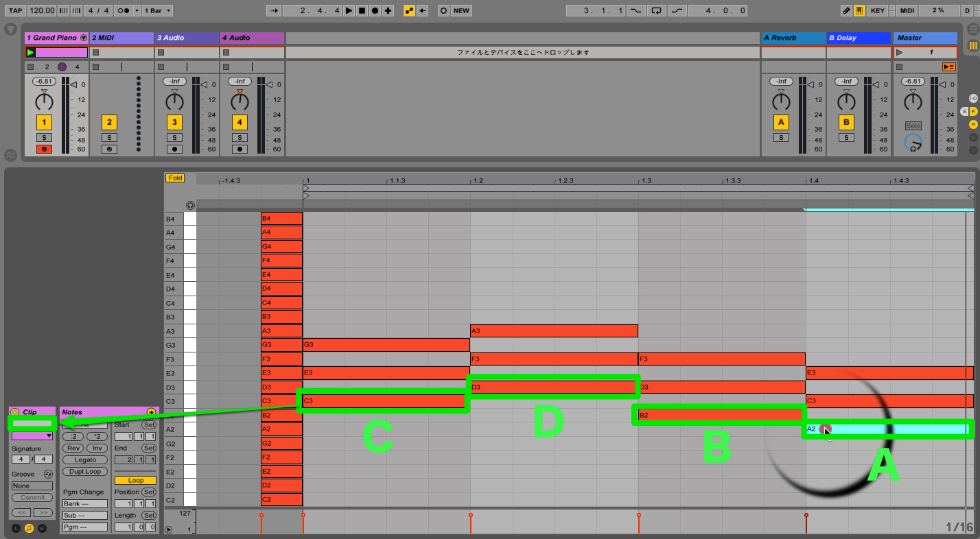Click the Back to Arrangement arrow

point(423,11)
